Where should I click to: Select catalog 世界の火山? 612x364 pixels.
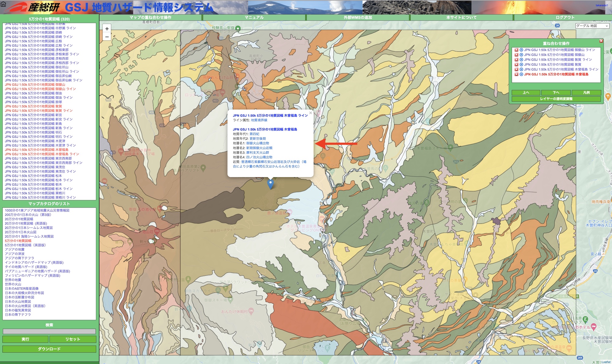(13, 284)
